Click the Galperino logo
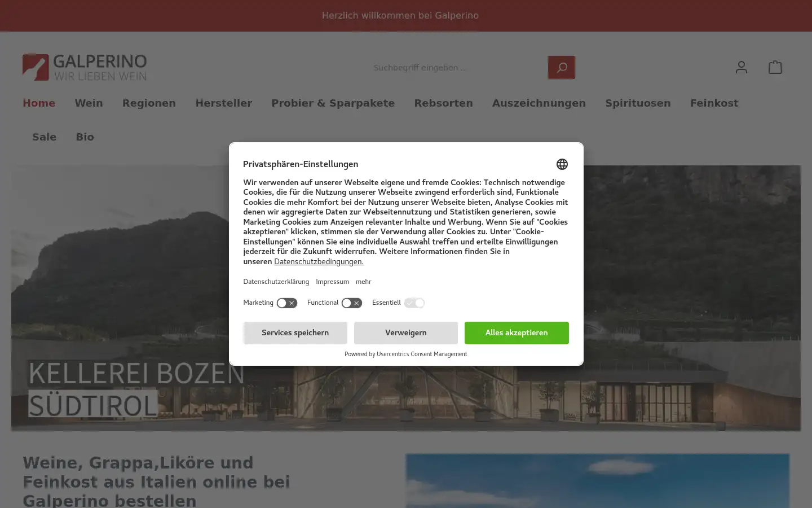Viewport: 812px width, 508px height. pyautogui.click(x=85, y=67)
